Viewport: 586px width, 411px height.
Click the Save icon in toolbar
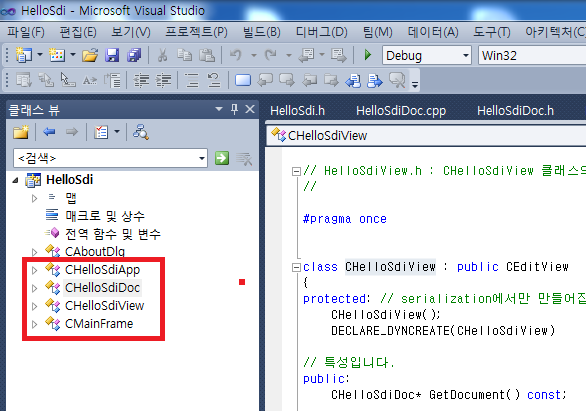[x=112, y=55]
